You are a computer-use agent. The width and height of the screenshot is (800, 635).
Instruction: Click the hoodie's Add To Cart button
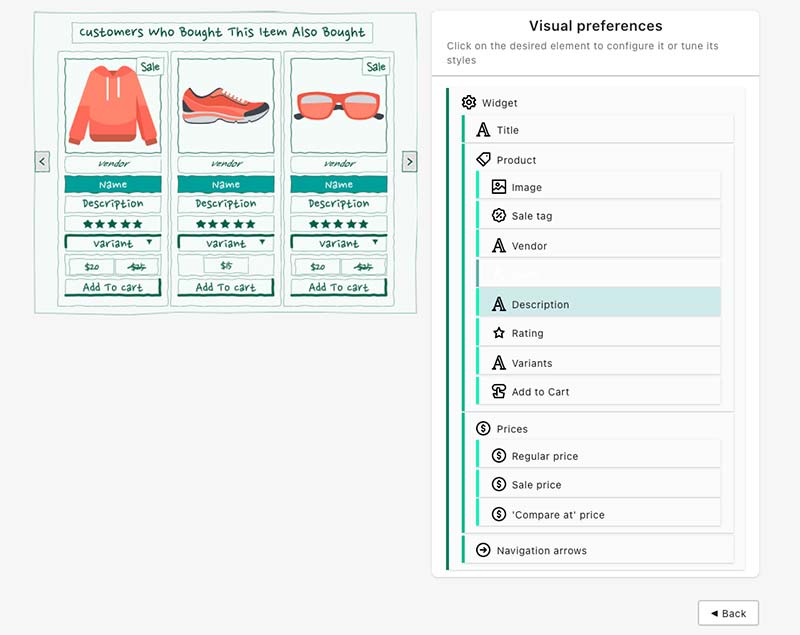pyautogui.click(x=112, y=288)
